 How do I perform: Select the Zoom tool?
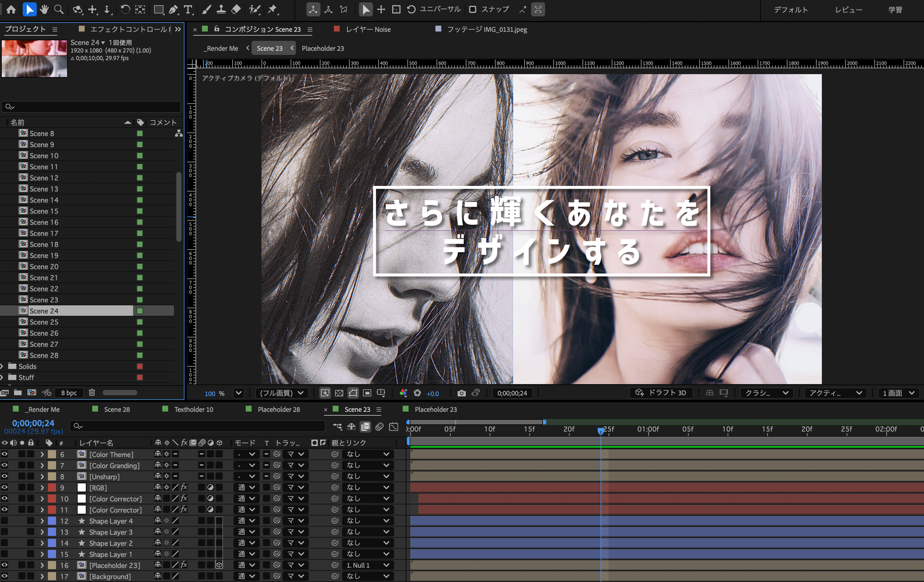[59, 10]
